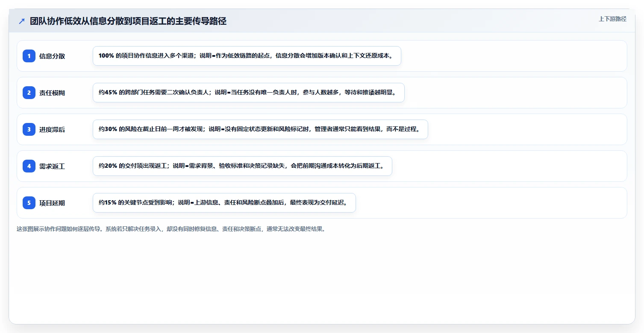Click the step 2 number badge
Screen dimensions: 644x333
(29, 93)
